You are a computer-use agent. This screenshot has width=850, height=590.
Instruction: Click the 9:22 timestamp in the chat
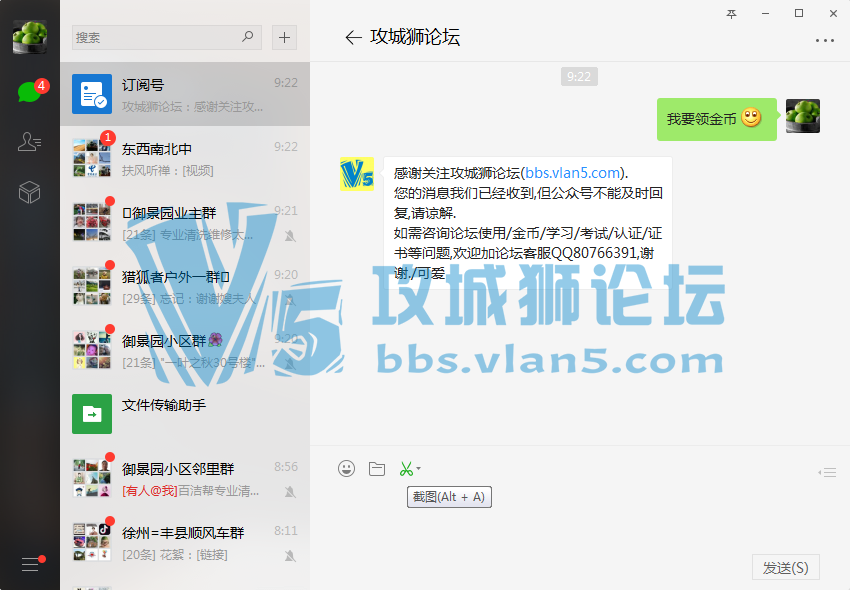coord(579,76)
